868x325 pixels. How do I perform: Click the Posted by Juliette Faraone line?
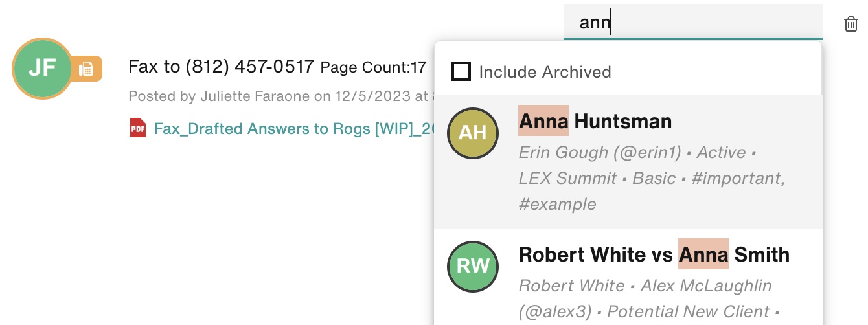tap(280, 96)
